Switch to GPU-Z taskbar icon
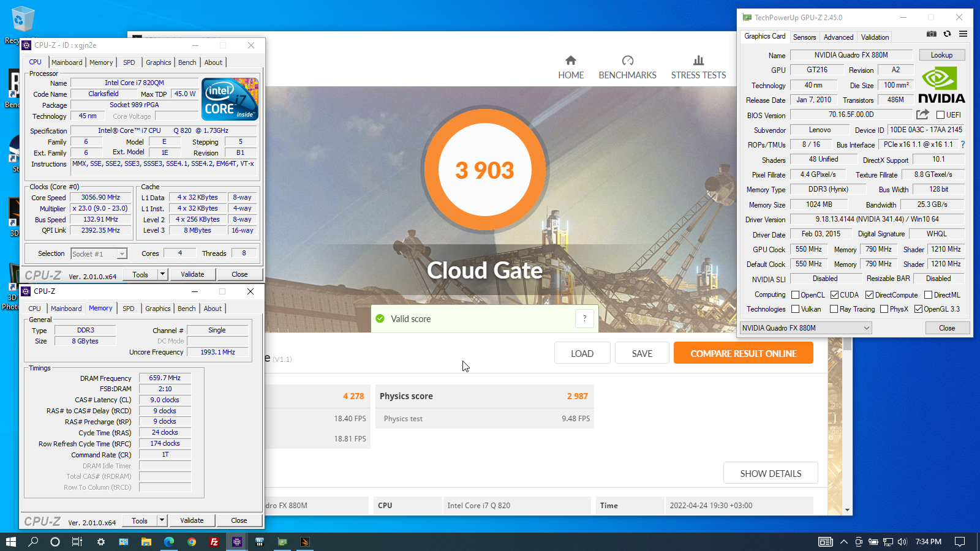Screen dimensions: 980x551 click(x=282, y=542)
